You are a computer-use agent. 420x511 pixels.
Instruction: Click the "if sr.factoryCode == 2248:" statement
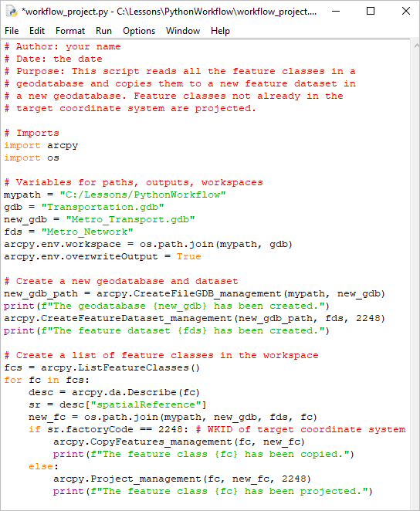click(109, 429)
